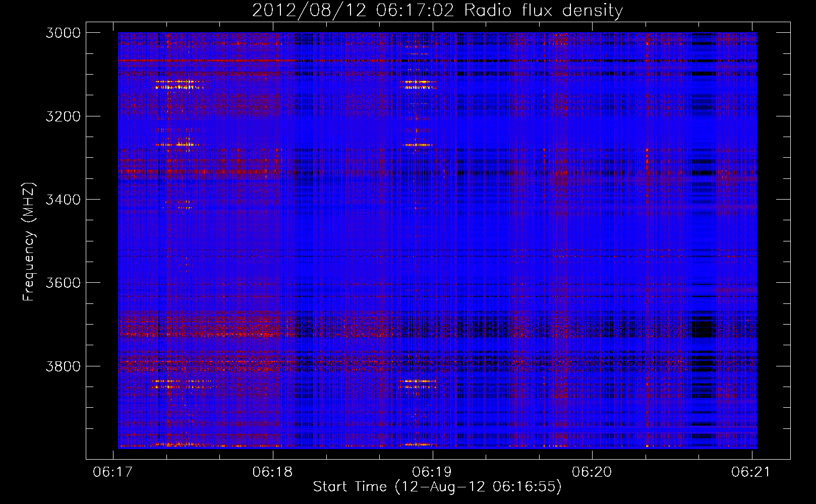This screenshot has width=816, height=504.
Task: Click the 3000 frequency tick label
Action: 63,33
